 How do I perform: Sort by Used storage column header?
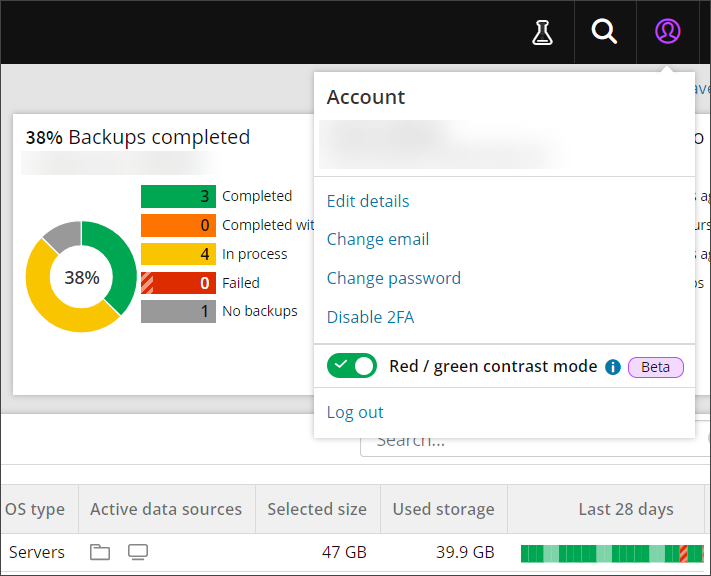click(443, 509)
